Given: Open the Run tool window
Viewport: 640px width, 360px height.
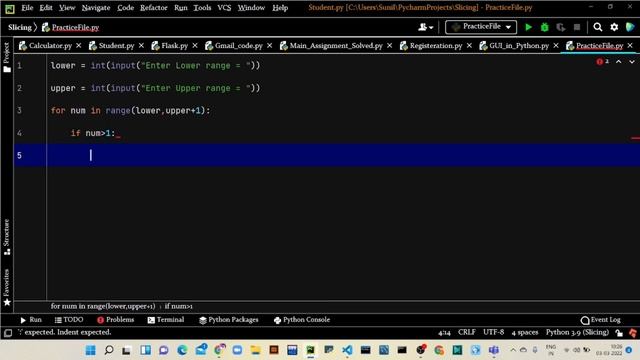Looking at the screenshot, I should (x=31, y=320).
